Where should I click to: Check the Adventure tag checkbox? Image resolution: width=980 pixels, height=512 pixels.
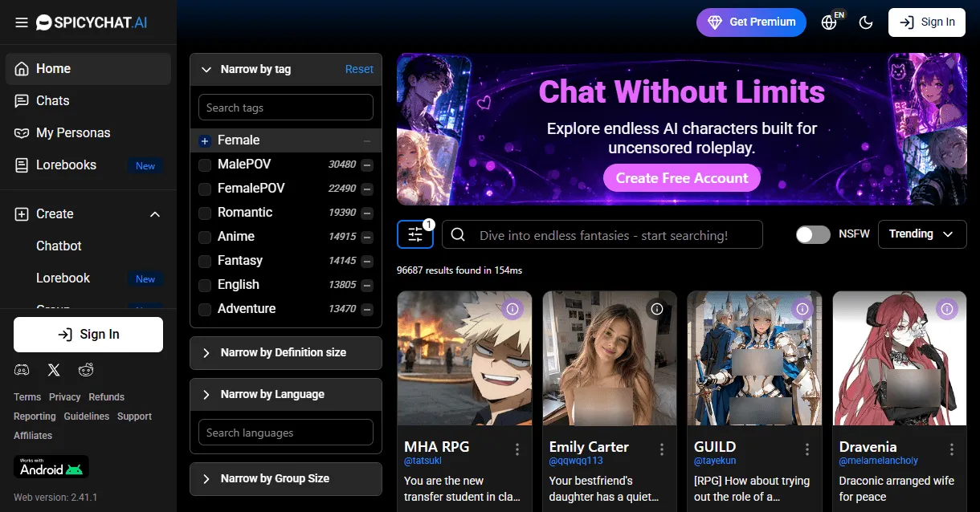pos(205,309)
